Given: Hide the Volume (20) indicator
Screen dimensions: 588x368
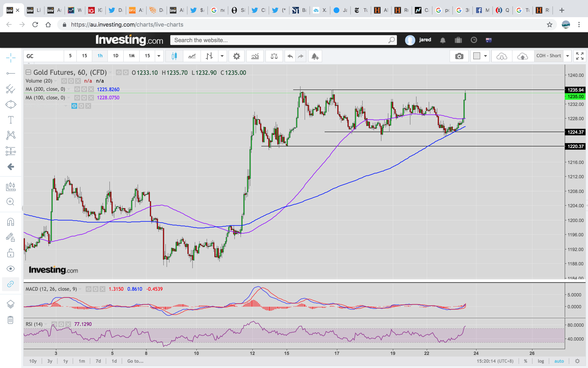Looking at the screenshot, I should tap(64, 81).
